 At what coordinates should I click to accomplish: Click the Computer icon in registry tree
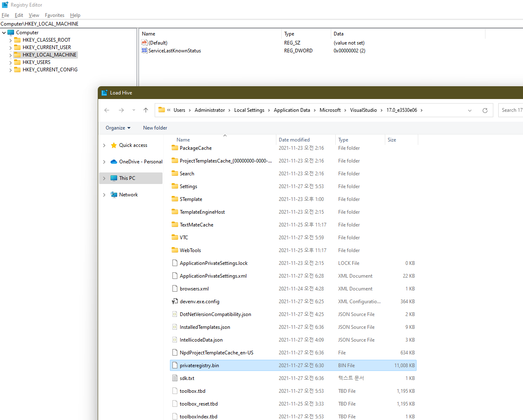[x=11, y=33]
